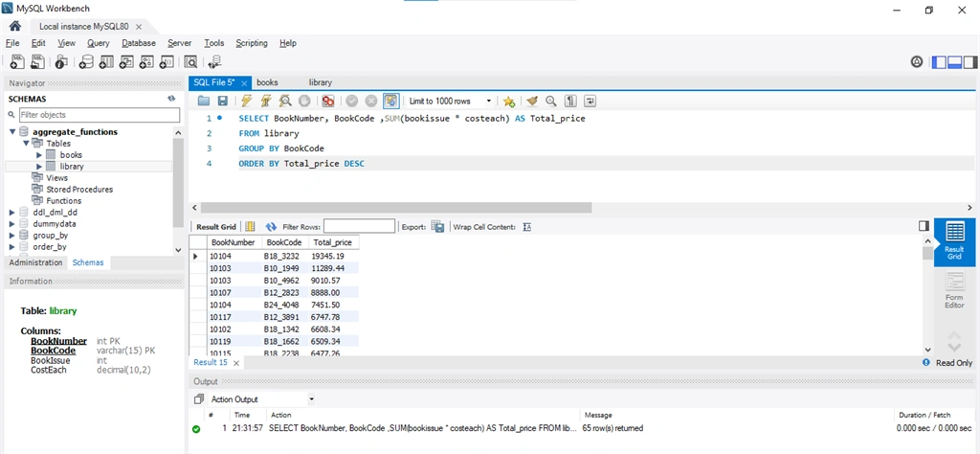Screen dimensions: 980x454
Task: Switch to Administration tab in Navigator
Action: pos(35,262)
